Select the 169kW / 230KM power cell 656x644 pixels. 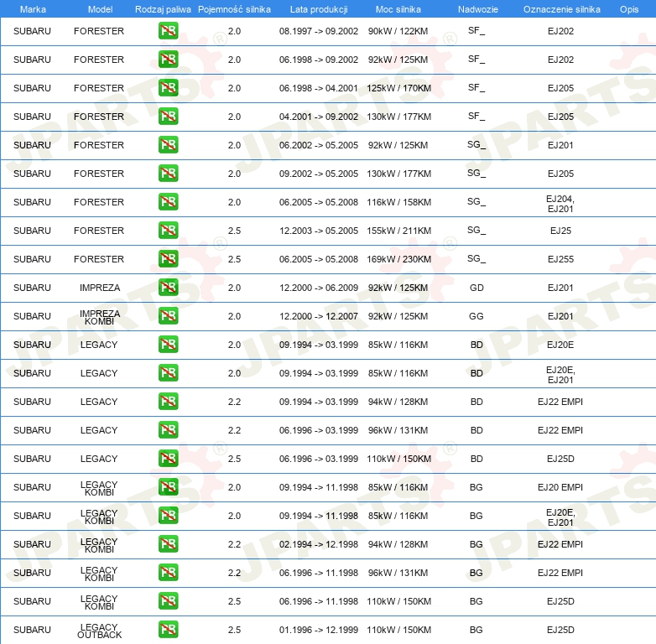click(398, 259)
